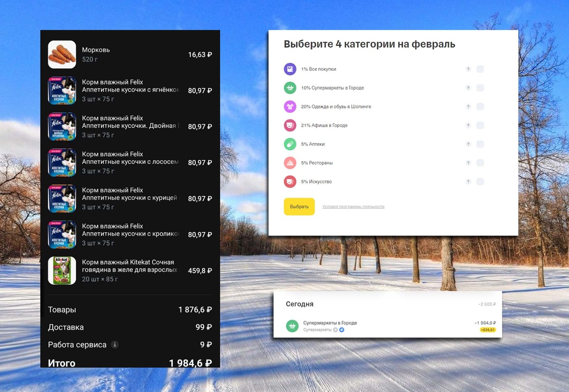Click the cloche icon for Рестораны
This screenshot has height=392, width=569.
(290, 163)
